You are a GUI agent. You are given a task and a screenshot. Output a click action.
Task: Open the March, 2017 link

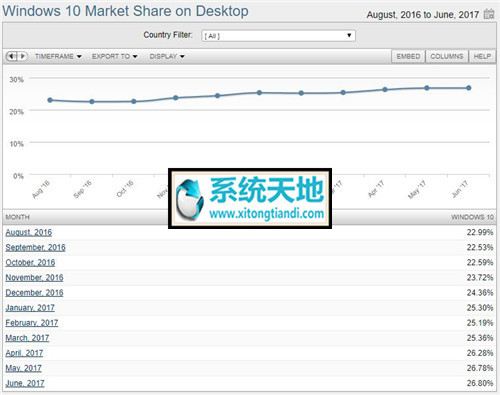(x=27, y=338)
